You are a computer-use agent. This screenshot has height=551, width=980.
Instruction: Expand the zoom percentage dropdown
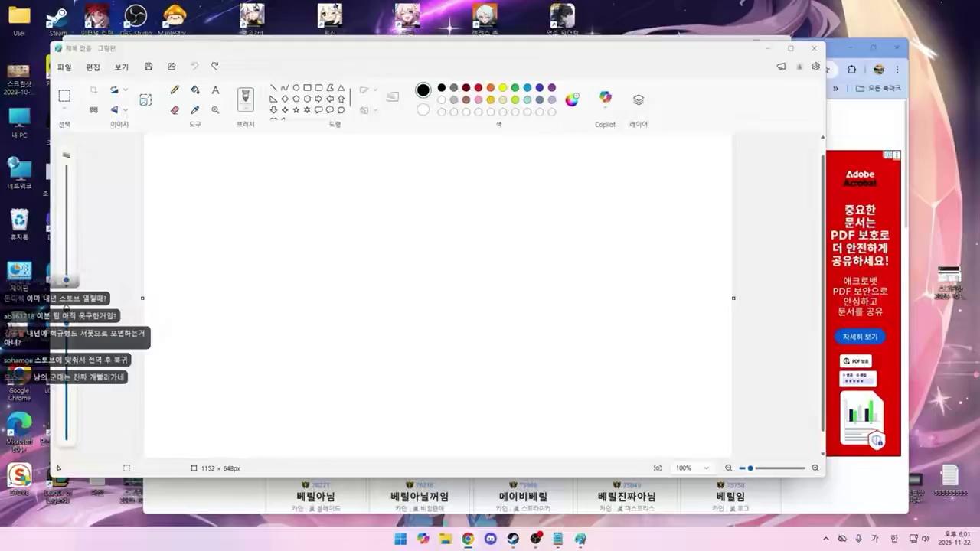point(706,468)
